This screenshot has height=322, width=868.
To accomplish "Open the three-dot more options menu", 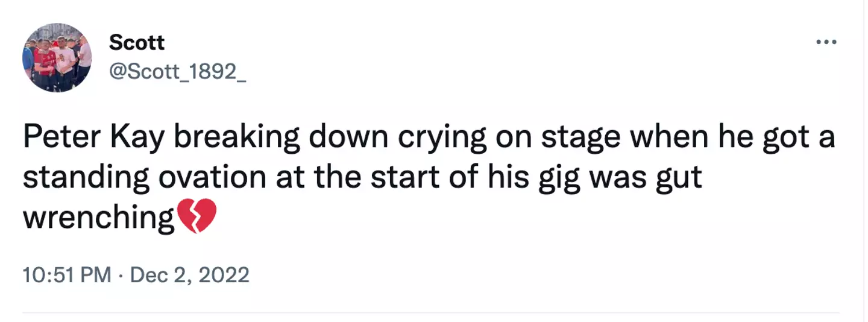I will click(x=826, y=42).
